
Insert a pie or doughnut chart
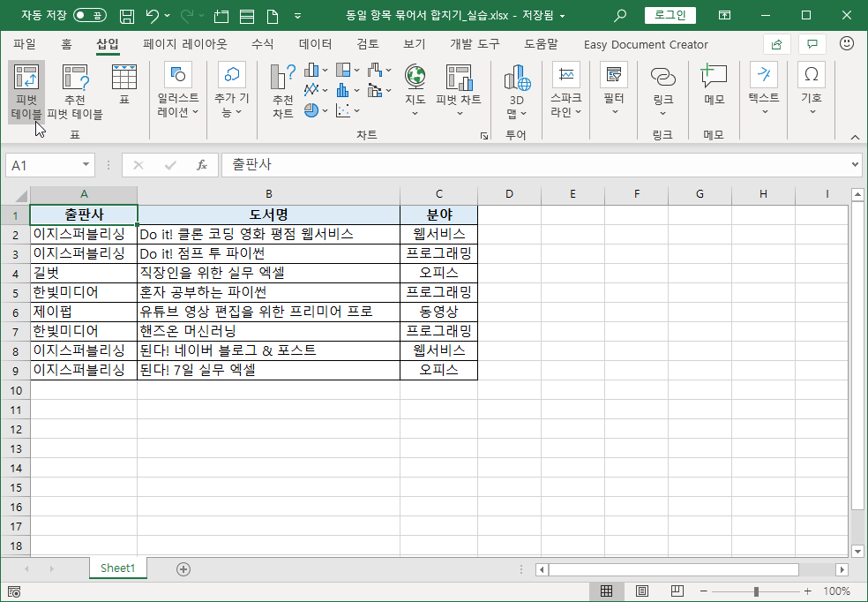(316, 110)
